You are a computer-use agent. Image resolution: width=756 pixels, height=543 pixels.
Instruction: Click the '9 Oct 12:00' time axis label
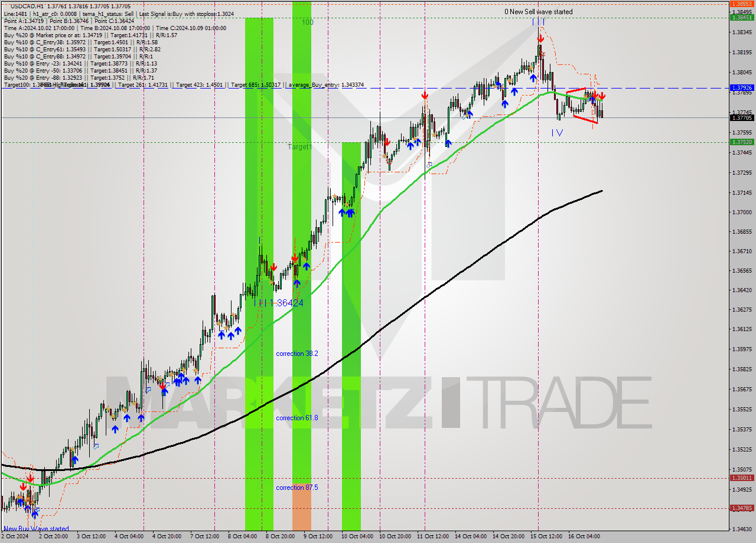point(318,537)
